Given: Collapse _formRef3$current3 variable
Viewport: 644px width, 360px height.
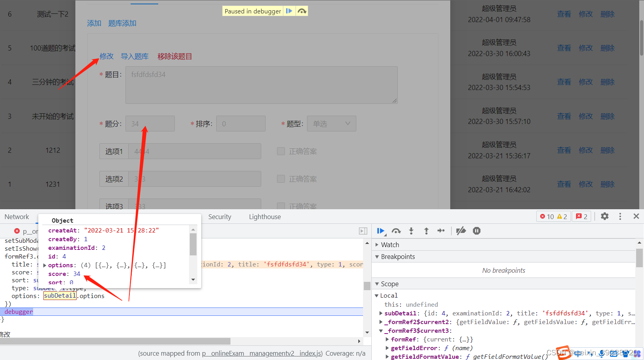Looking at the screenshot, I should click(381, 331).
